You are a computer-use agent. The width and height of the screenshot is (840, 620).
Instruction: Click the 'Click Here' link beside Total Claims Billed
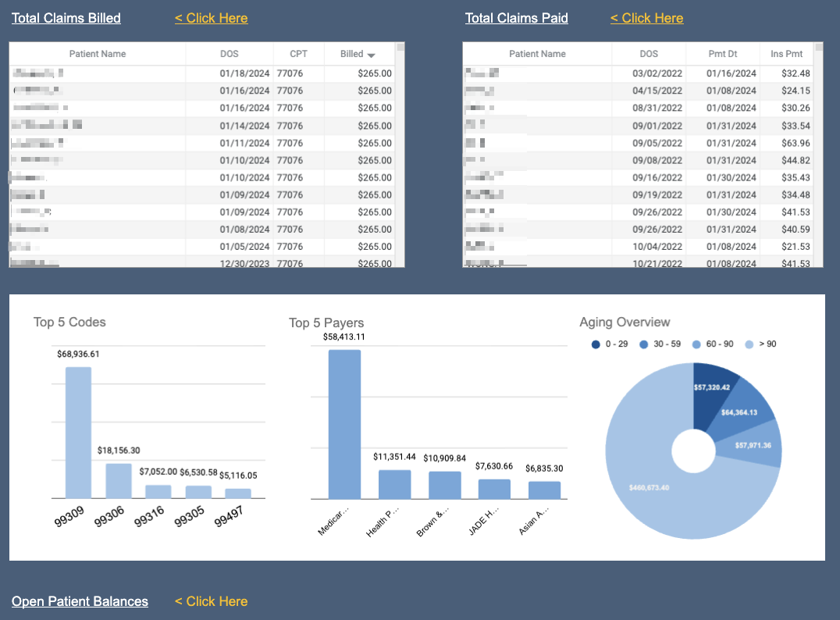[x=211, y=18]
